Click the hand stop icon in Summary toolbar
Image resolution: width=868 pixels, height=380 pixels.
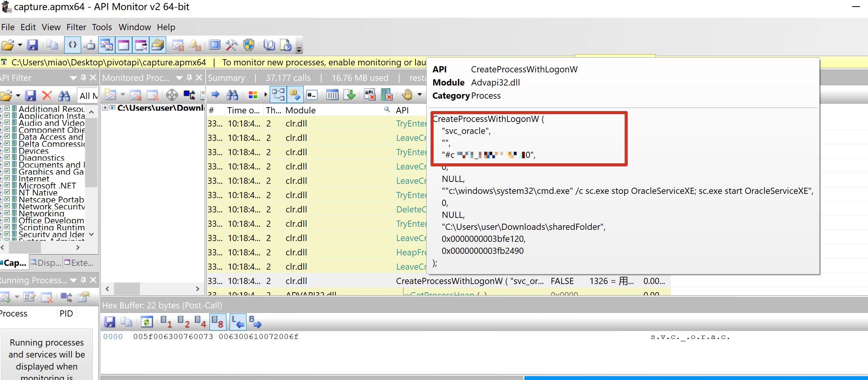pos(407,94)
